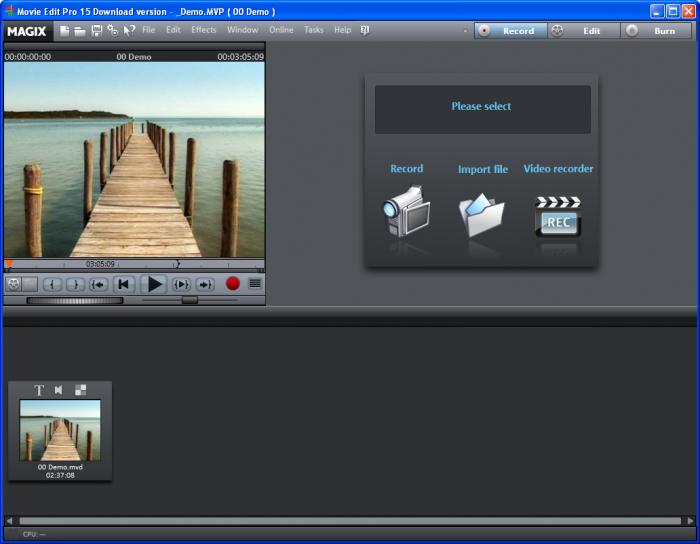
Task: Click the REC Video recorder clapperboard icon
Action: pyautogui.click(x=558, y=216)
